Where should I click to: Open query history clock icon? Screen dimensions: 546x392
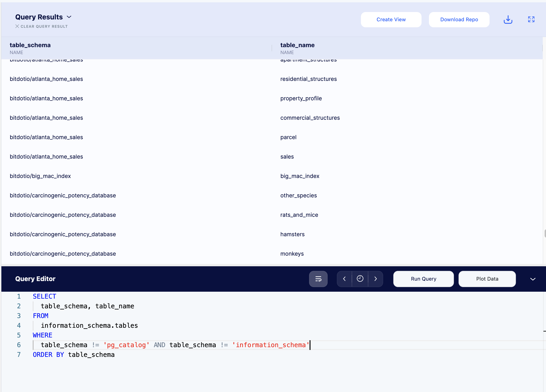(360, 279)
